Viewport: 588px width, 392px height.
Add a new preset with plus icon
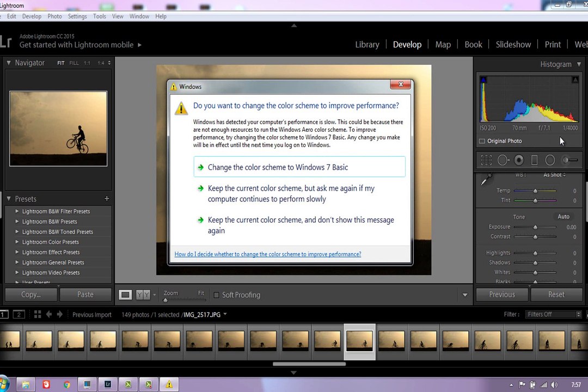click(x=107, y=198)
